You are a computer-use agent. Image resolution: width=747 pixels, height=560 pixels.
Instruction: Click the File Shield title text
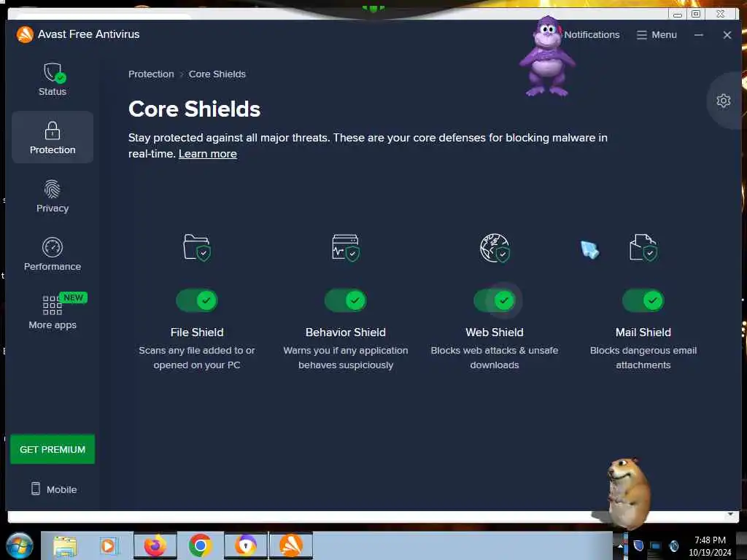[x=197, y=332]
